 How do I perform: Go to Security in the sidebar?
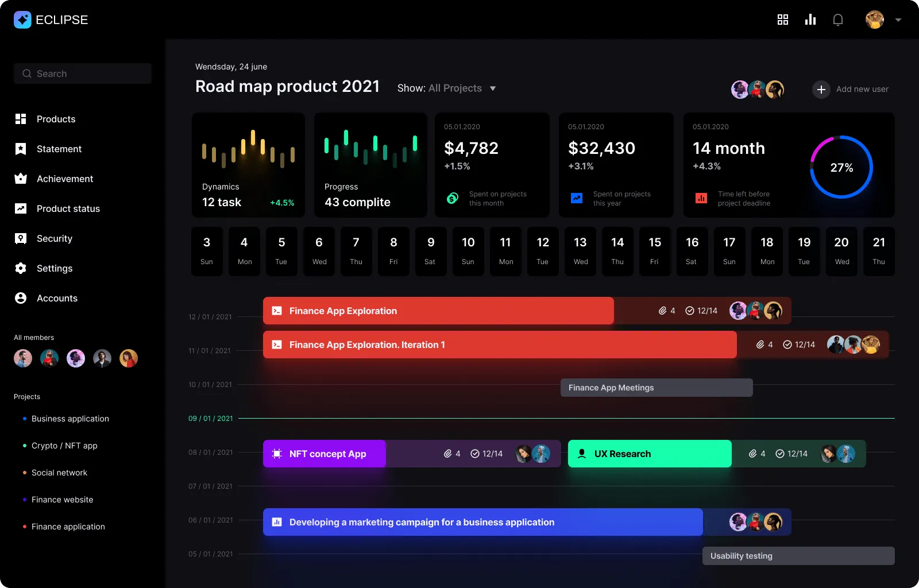[54, 238]
